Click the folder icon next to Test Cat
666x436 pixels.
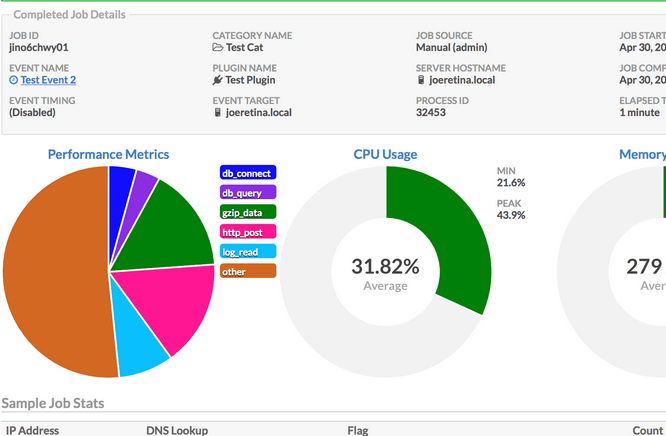pos(217,47)
